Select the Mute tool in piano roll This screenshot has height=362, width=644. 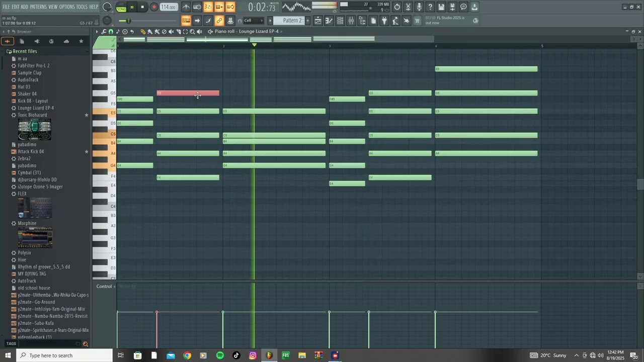click(171, 32)
